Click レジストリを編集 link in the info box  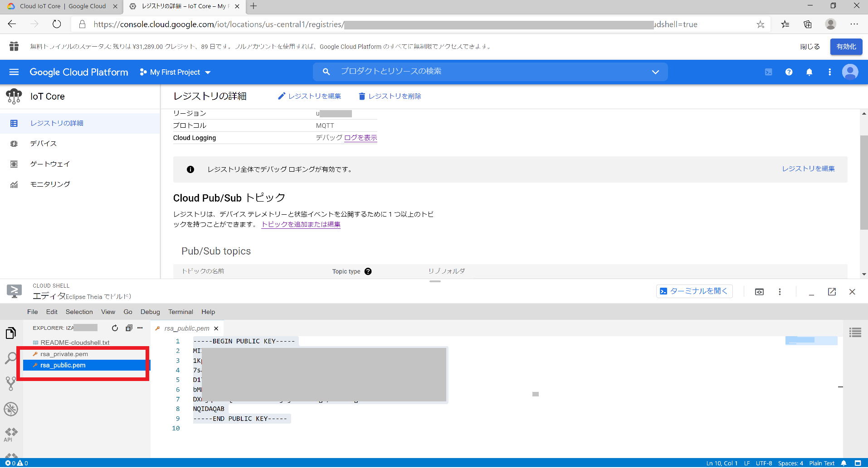click(808, 169)
